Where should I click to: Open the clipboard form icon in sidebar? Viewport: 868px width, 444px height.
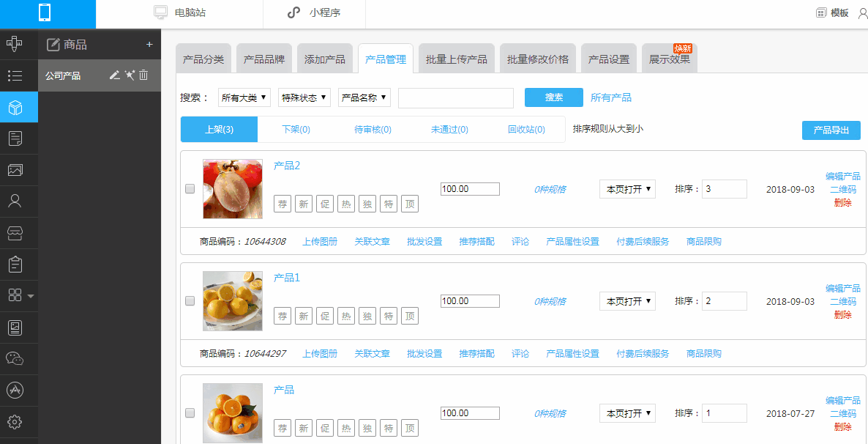[x=15, y=264]
